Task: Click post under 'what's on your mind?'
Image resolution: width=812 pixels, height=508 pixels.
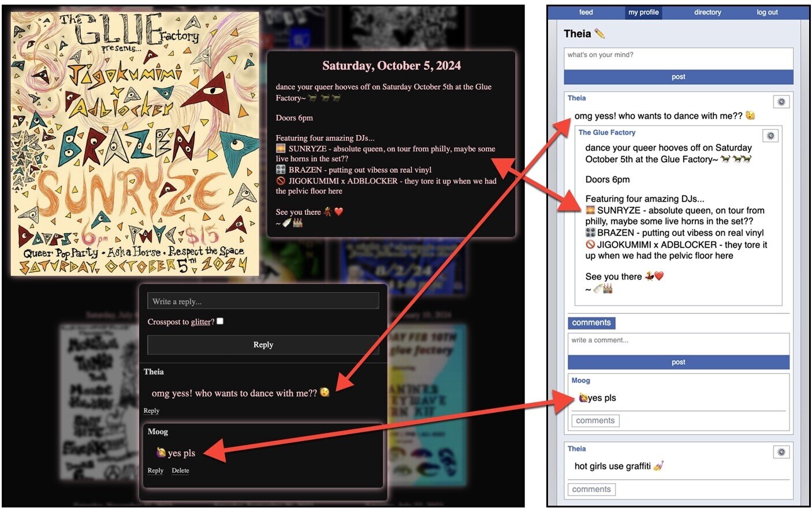Action: click(x=678, y=77)
